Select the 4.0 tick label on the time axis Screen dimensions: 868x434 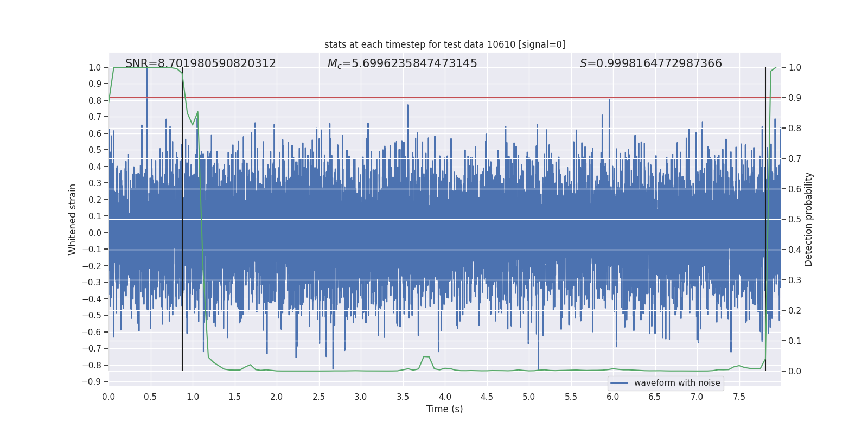pos(445,397)
